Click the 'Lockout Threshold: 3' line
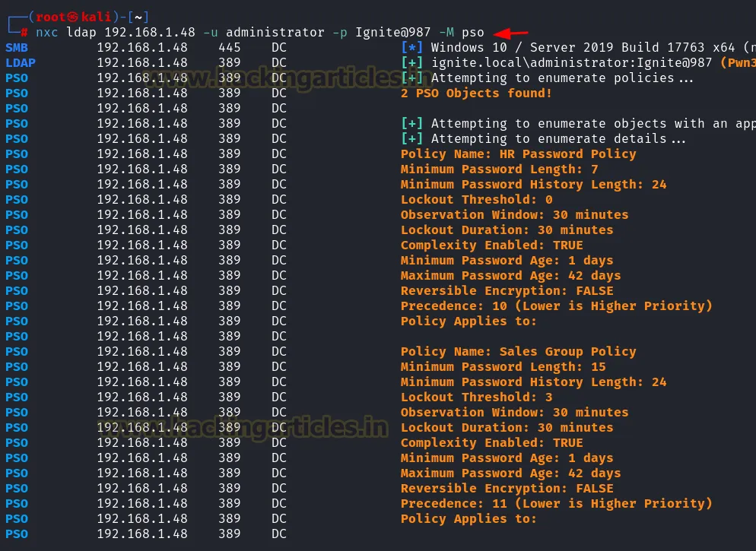 476,397
